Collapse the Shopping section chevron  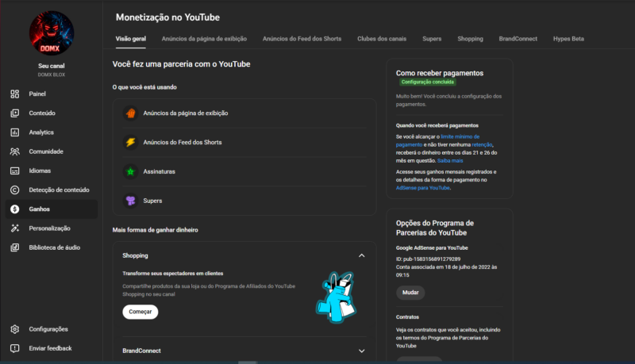(x=362, y=255)
